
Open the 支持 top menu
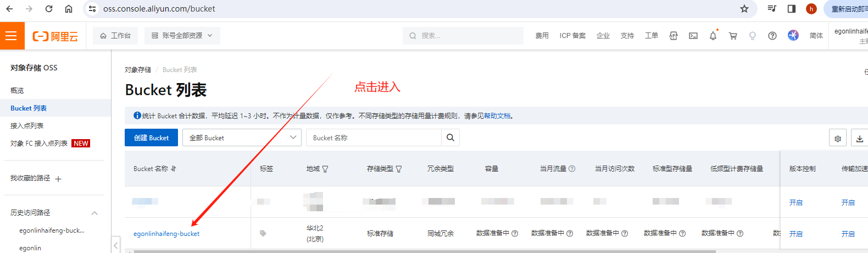pyautogui.click(x=627, y=36)
